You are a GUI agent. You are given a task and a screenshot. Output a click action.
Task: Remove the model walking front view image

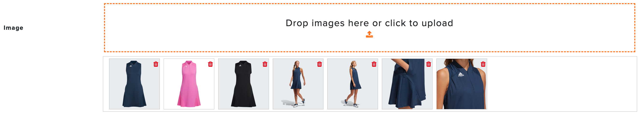click(x=319, y=64)
